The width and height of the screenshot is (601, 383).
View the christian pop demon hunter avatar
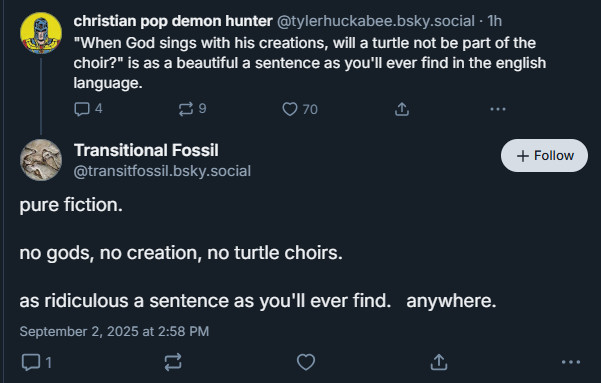pos(41,33)
